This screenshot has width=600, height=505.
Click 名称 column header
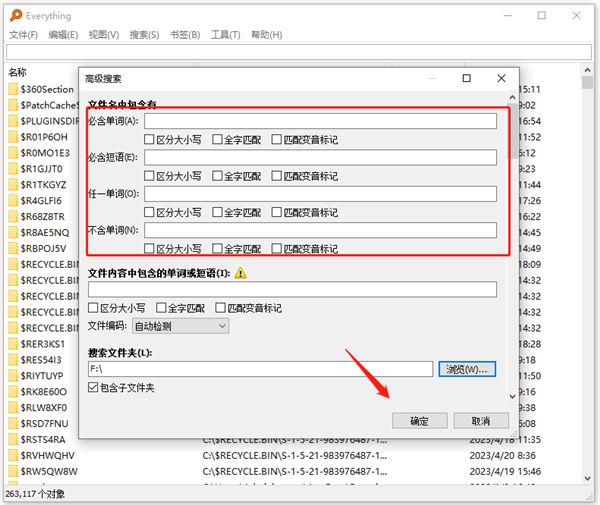(18, 72)
